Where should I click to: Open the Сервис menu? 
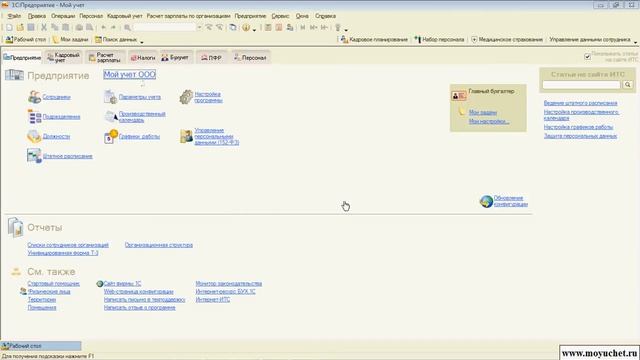[280, 16]
